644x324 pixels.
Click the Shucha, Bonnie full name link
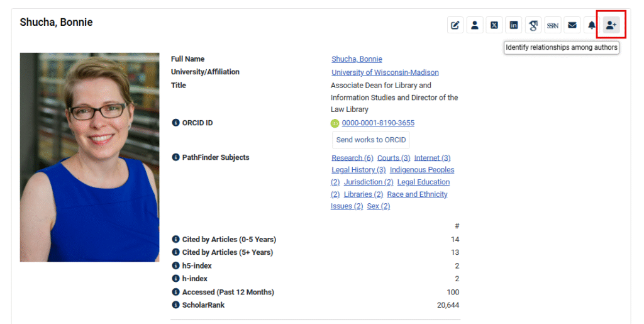click(357, 59)
